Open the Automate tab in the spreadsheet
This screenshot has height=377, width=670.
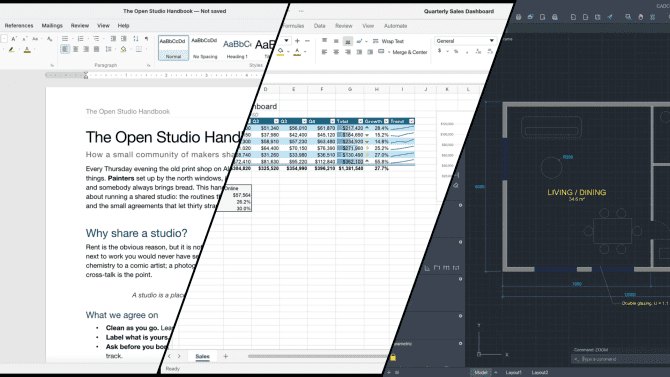pyautogui.click(x=395, y=26)
